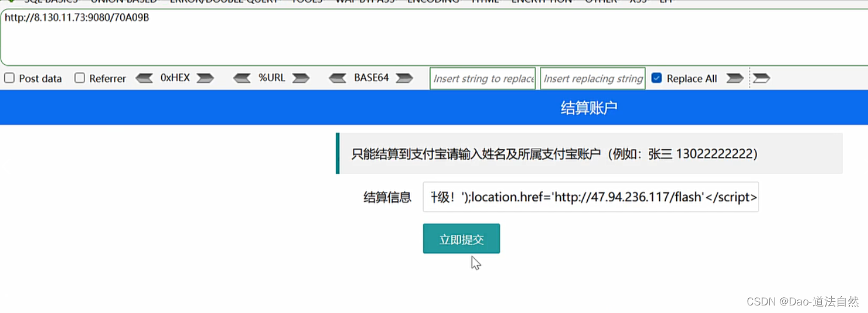Click the http://8.130.11.73:9080/70A09B URL text
This screenshot has height=313, width=868.
77,17
